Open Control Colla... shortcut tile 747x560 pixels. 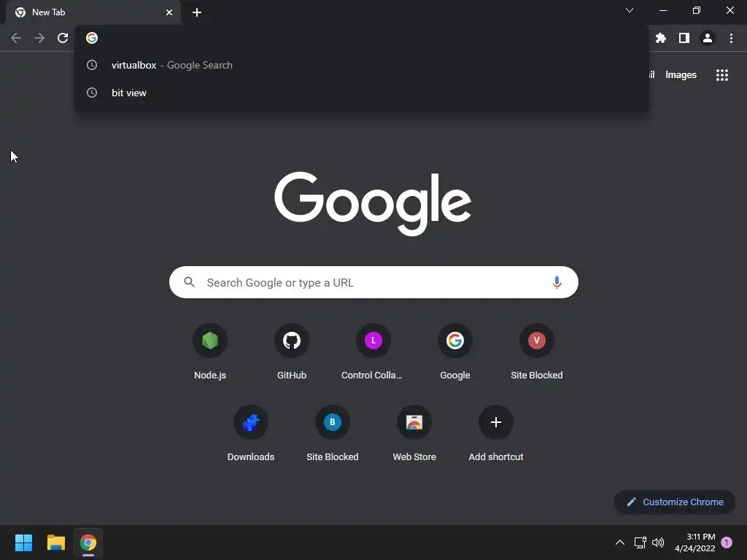coord(373,351)
